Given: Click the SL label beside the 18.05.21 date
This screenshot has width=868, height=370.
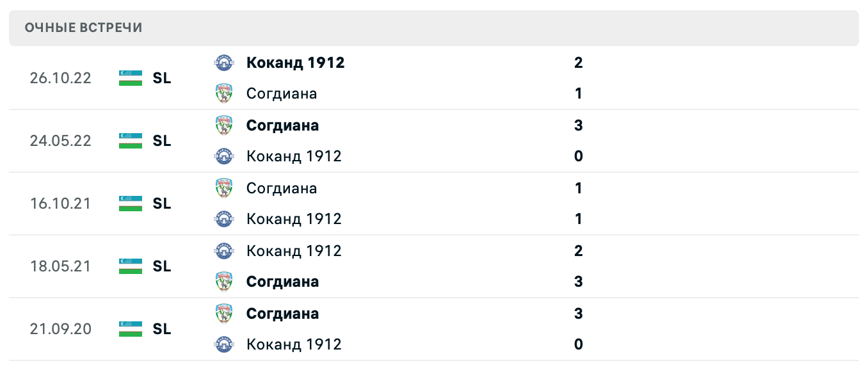Looking at the screenshot, I should (163, 266).
